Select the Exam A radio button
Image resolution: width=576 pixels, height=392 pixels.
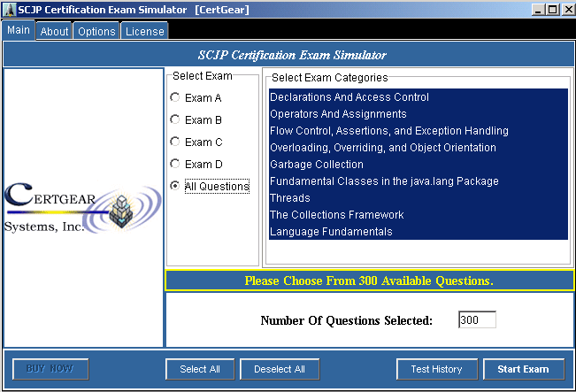(175, 97)
